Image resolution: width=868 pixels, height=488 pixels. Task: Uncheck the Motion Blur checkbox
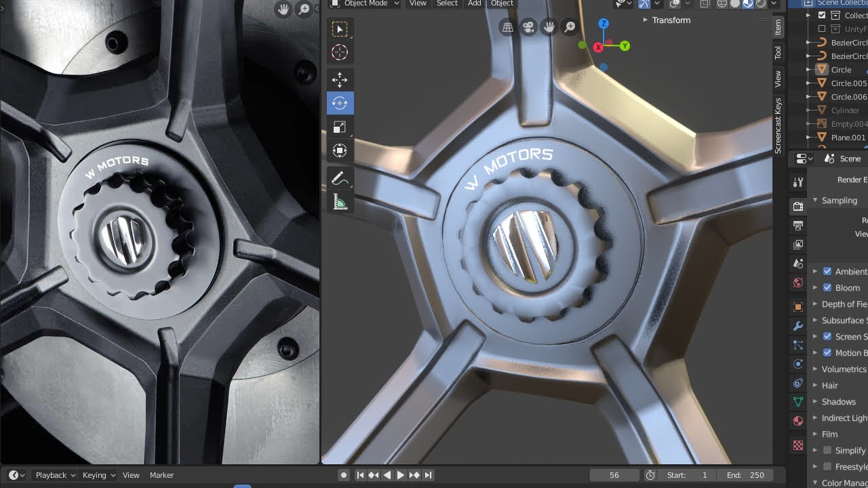(827, 352)
